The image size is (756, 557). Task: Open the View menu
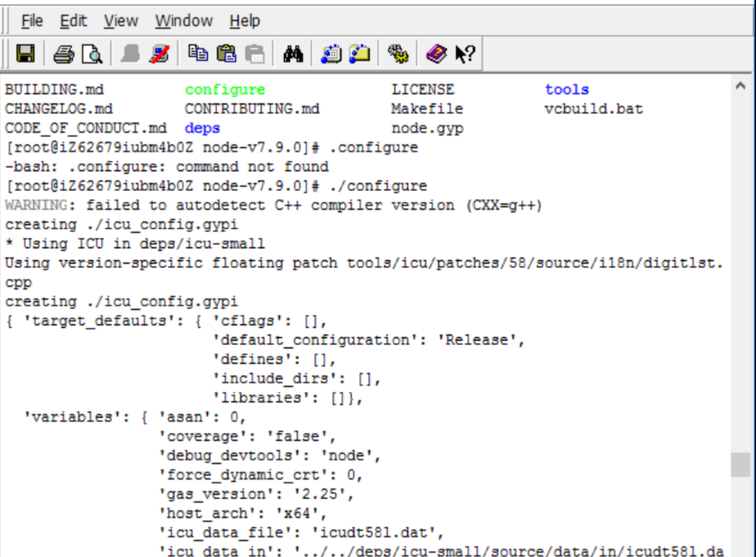pos(121,21)
